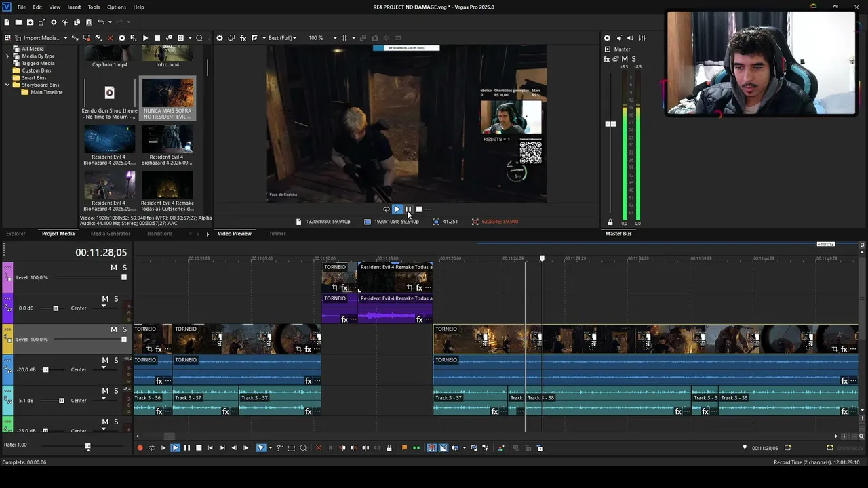
Task: Click the Save project icon
Action: tap(30, 22)
